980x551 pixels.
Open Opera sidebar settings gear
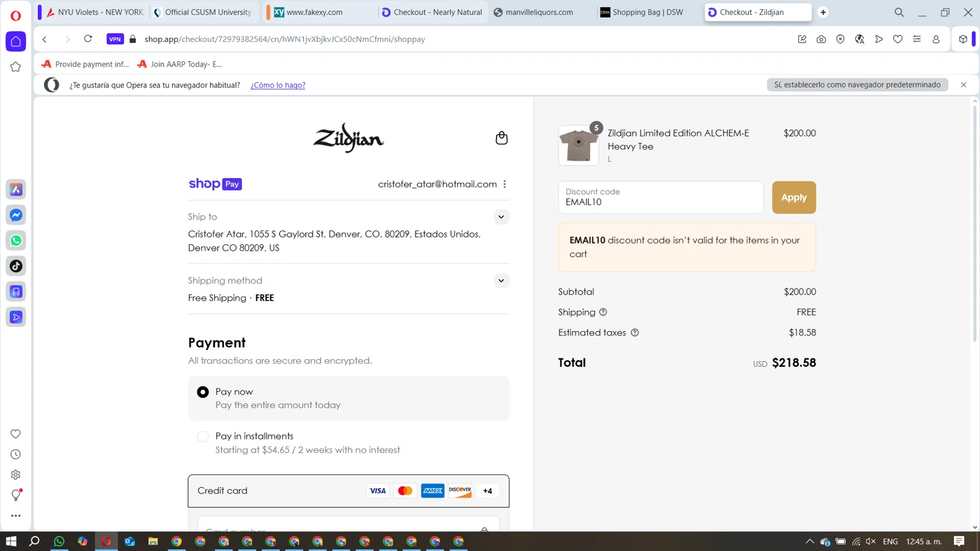16,475
